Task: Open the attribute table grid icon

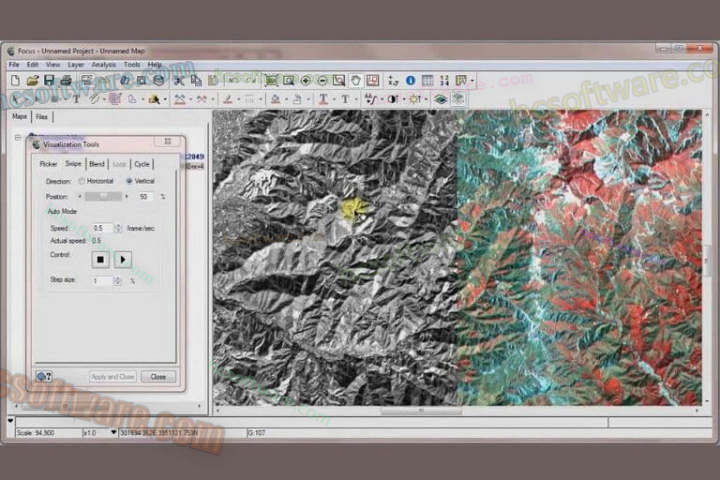Action: click(428, 81)
